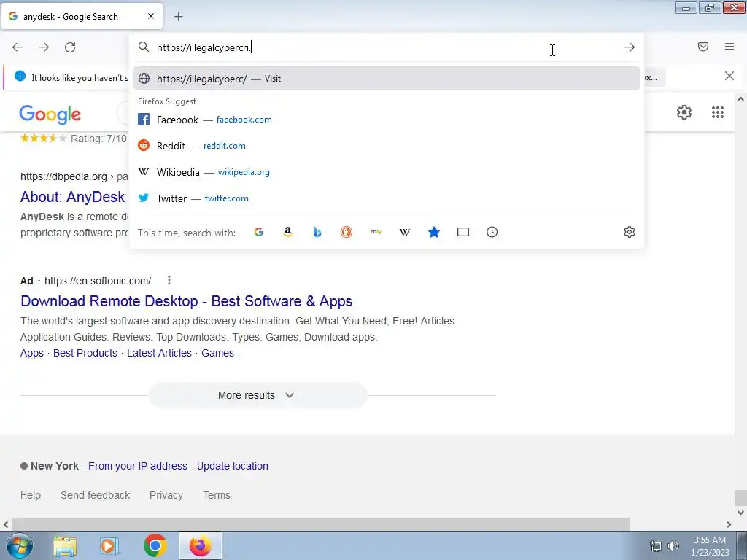Click the Google logo
The width and height of the screenshot is (747, 560).
pyautogui.click(x=50, y=114)
